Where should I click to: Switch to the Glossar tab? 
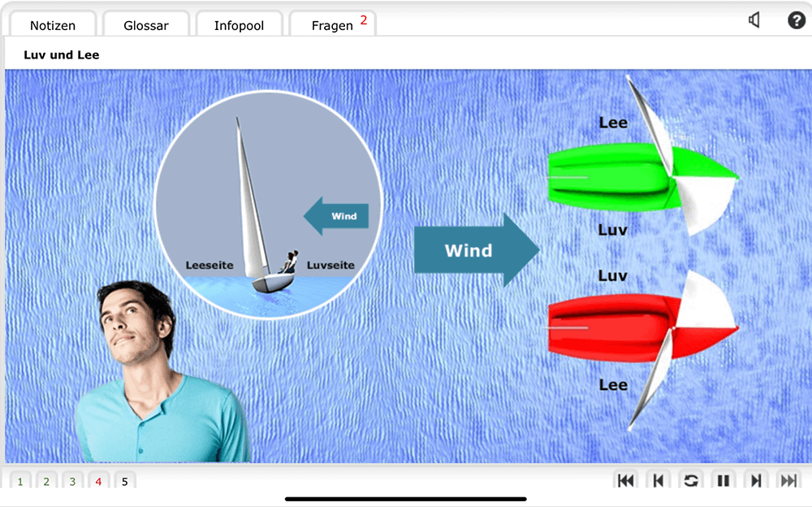146,25
